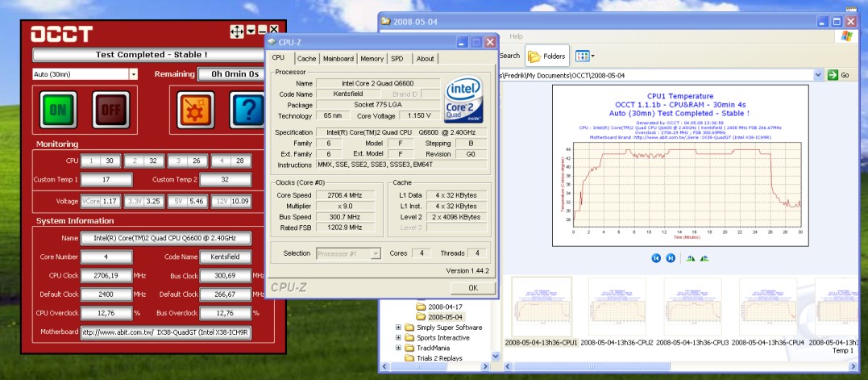868x380 pixels.
Task: Click the CPU Clock value 2706,19
Action: (106, 275)
